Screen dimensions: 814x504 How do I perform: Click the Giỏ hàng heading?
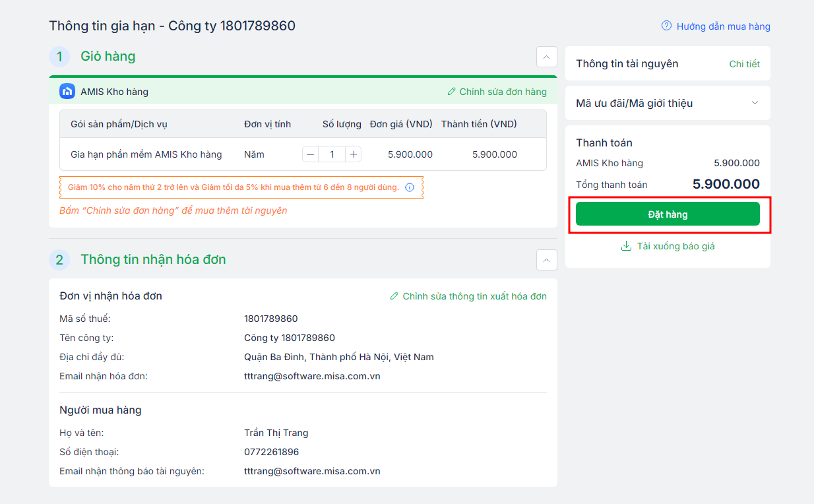coord(108,57)
